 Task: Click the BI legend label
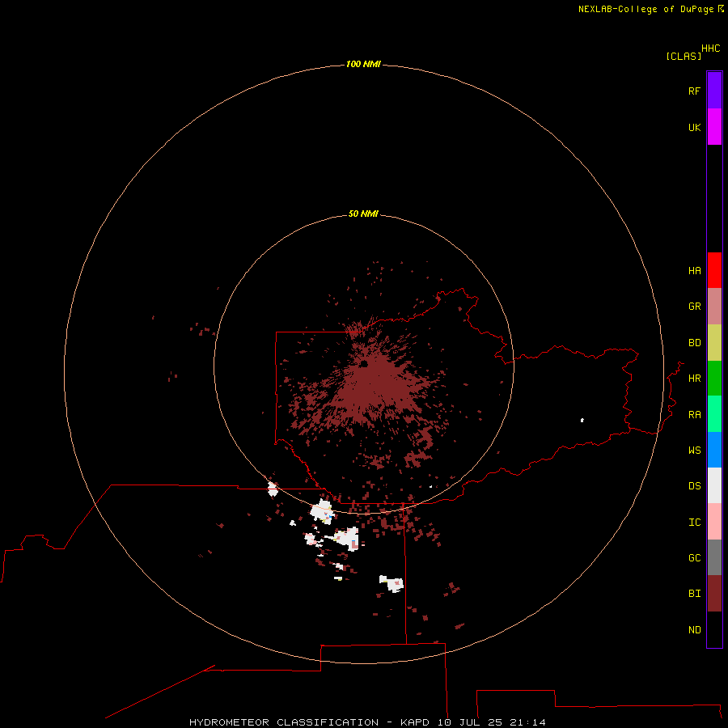[694, 594]
